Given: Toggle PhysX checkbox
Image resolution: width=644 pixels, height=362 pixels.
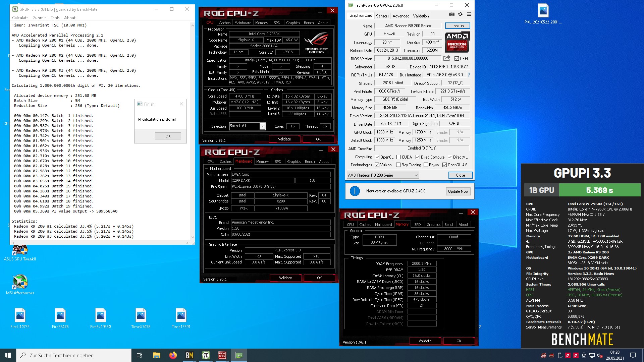Looking at the screenshot, I should coord(426,165).
